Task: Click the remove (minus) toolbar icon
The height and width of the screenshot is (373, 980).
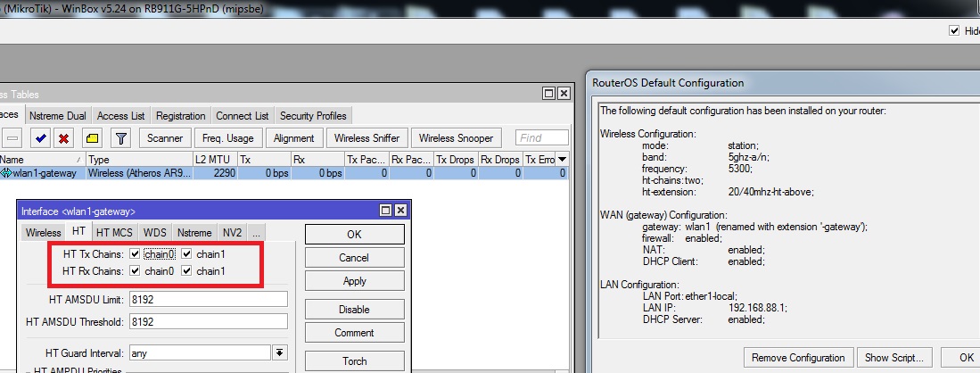Action: point(12,138)
